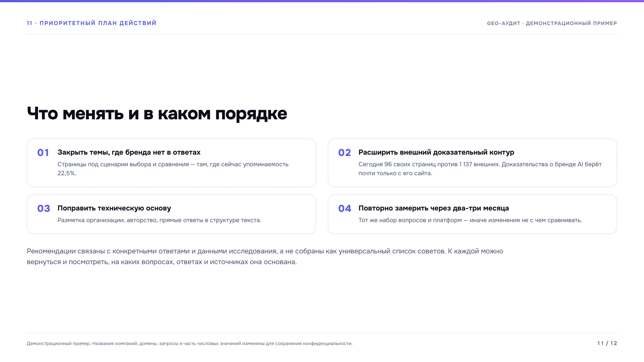Click the heading "Расширить внешний доказательный контур"
Screen dimensions: 644x362
coord(436,152)
